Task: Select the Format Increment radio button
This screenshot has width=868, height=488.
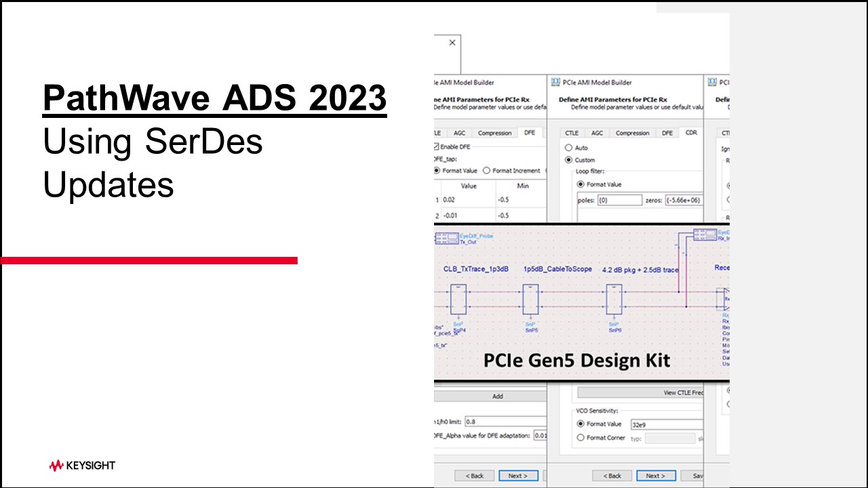Action: [486, 171]
